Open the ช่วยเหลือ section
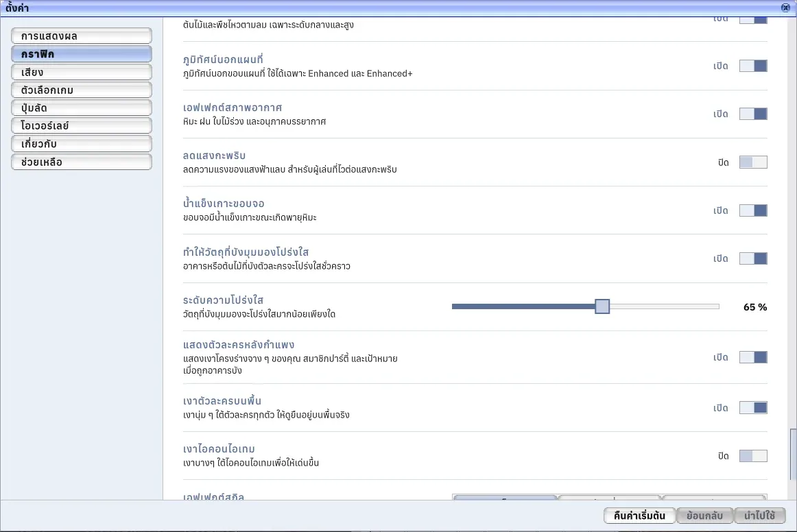Image resolution: width=797 pixels, height=532 pixels. tap(82, 162)
